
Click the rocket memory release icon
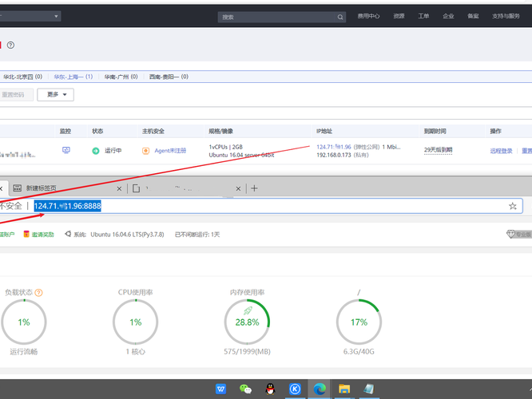248,310
